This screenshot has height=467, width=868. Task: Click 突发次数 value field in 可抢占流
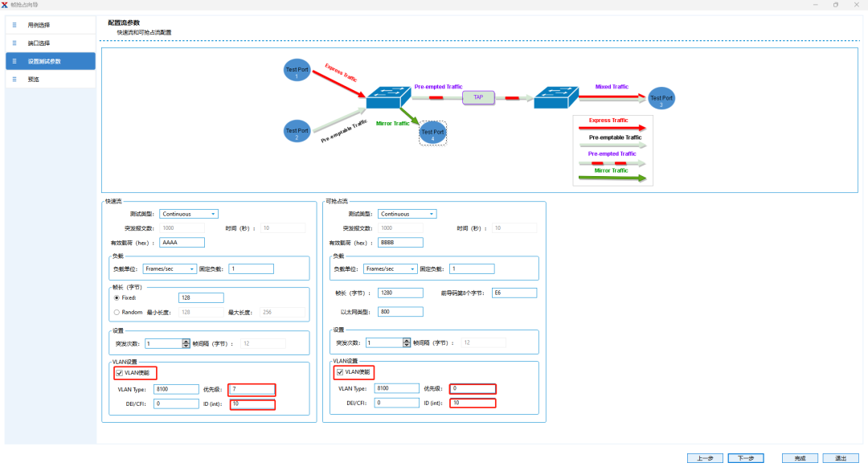[385, 342]
